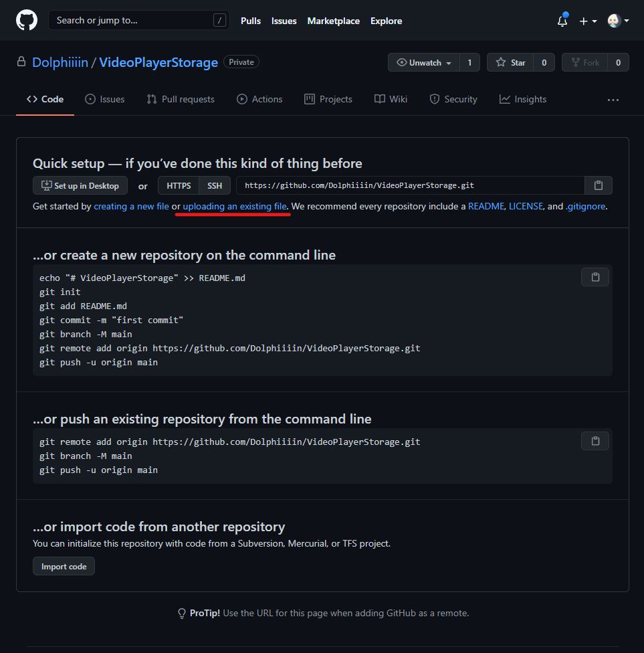Image resolution: width=644 pixels, height=653 pixels.
Task: Switch to the Security tab
Action: tap(453, 99)
